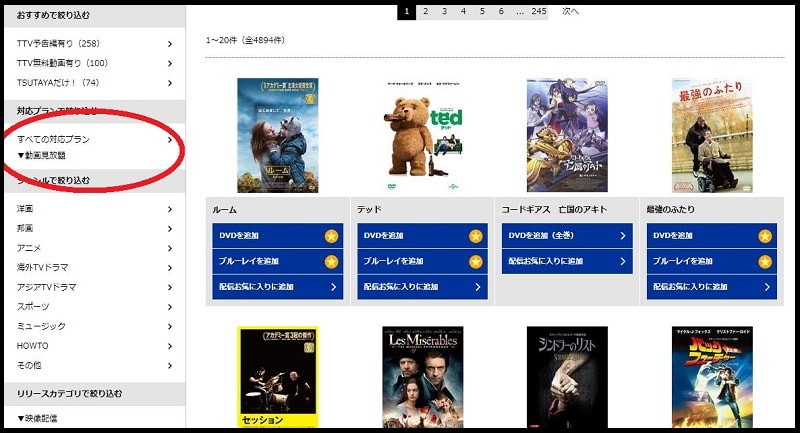
Task: Expand the 邦画 genre chevron
Action: [170, 229]
